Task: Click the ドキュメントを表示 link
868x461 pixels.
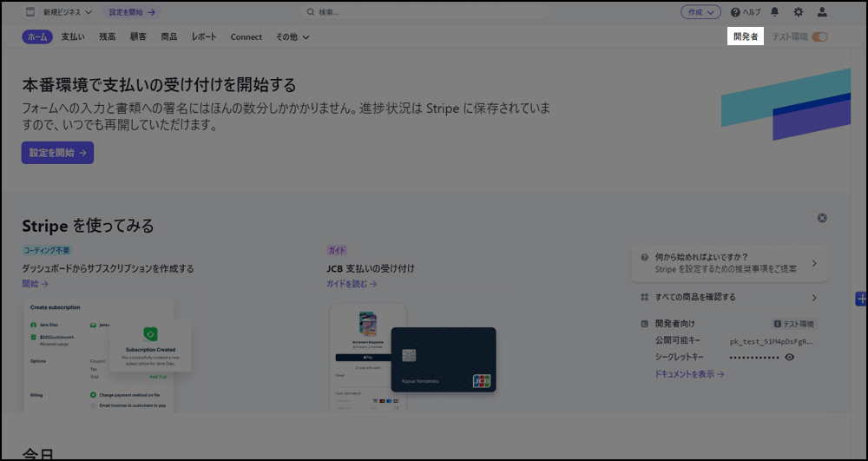Action: click(690, 374)
